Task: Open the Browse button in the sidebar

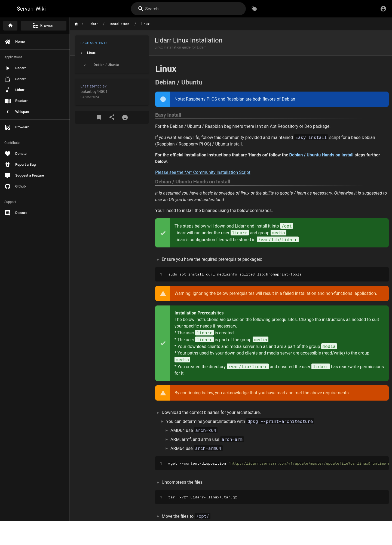Action: pyautogui.click(x=44, y=26)
